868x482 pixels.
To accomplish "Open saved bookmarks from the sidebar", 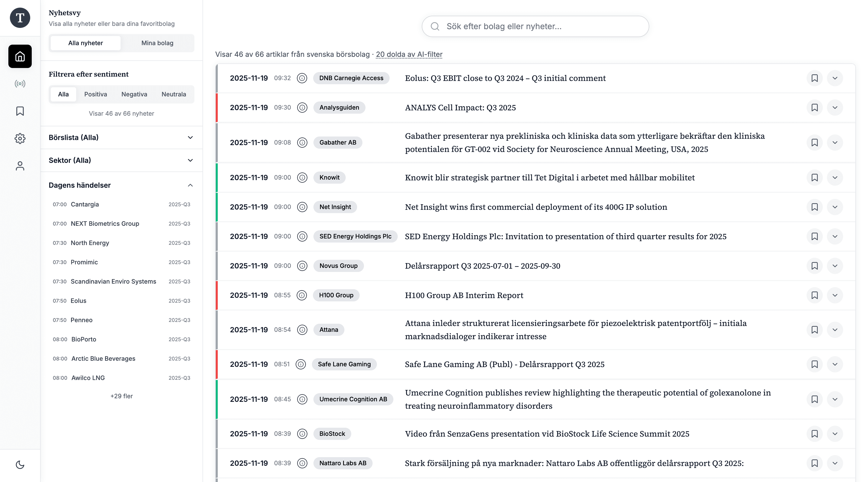I will coord(20,111).
